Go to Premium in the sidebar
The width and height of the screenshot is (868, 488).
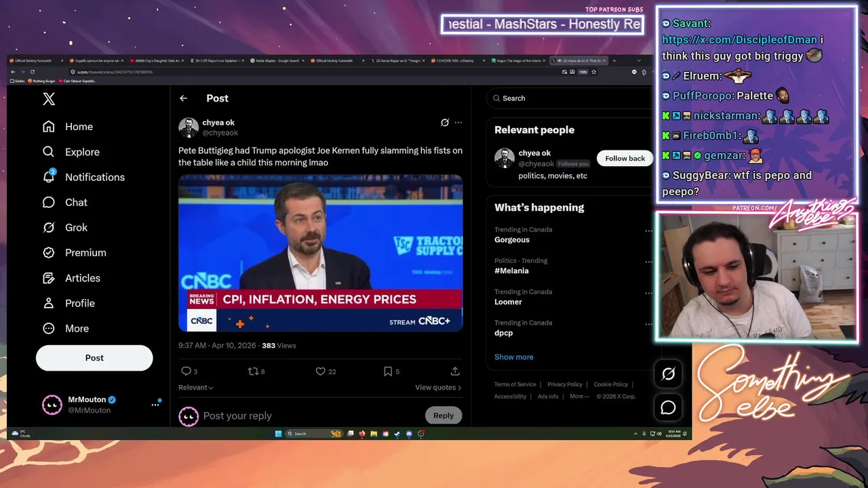click(75, 252)
